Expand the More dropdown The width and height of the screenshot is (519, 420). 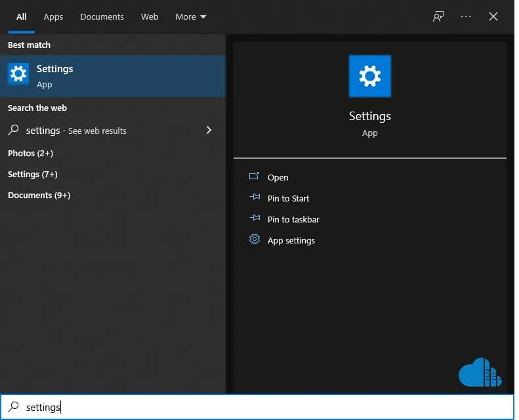191,16
